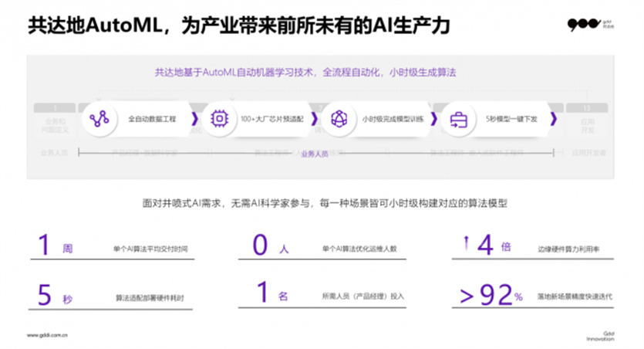
Task: Click chevron arrow after 全自动数据工程
Action: pyautogui.click(x=194, y=119)
